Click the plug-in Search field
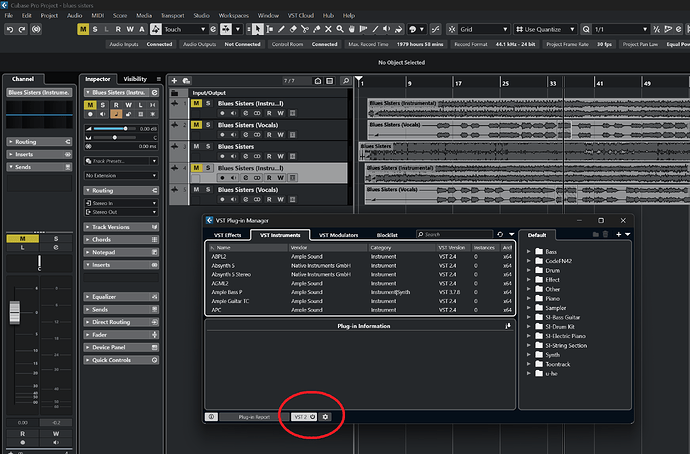Viewport: 690px width, 454px height. [x=455, y=234]
